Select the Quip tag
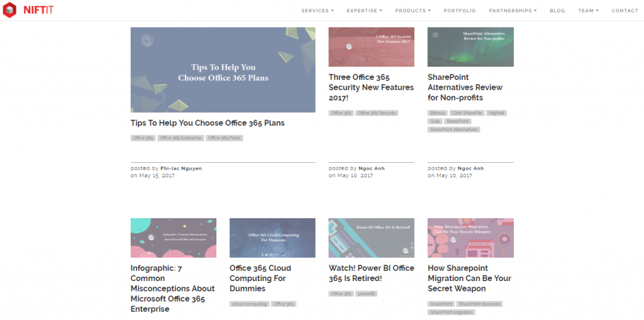This screenshot has height=320, width=644. pyautogui.click(x=435, y=121)
